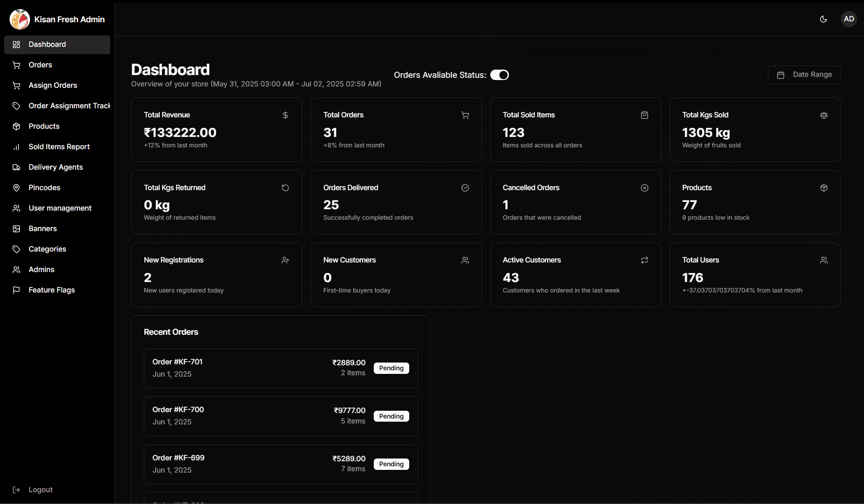Click the dollar icon on Total Revenue card
The image size is (864, 504).
[x=285, y=115]
